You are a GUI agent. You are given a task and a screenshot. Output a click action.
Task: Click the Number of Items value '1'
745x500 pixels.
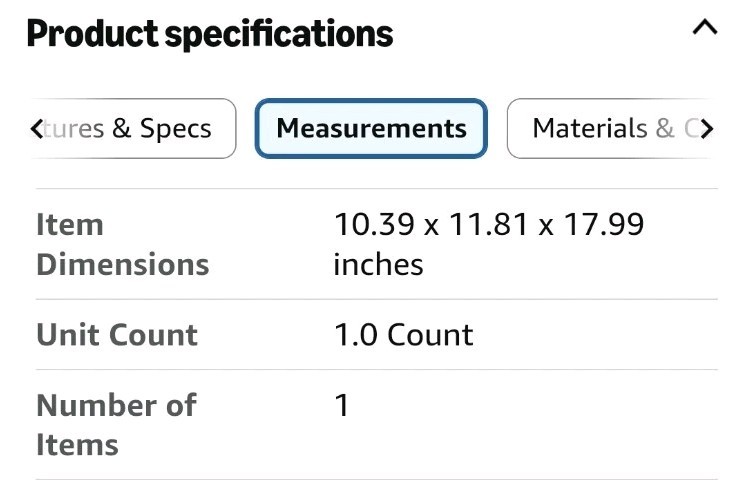coord(342,405)
